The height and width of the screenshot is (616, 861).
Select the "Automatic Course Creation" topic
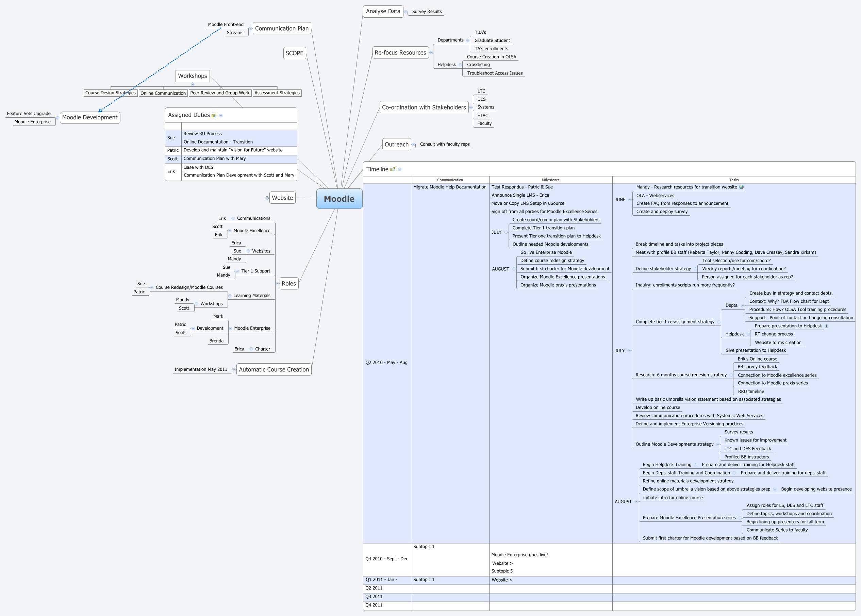(274, 369)
